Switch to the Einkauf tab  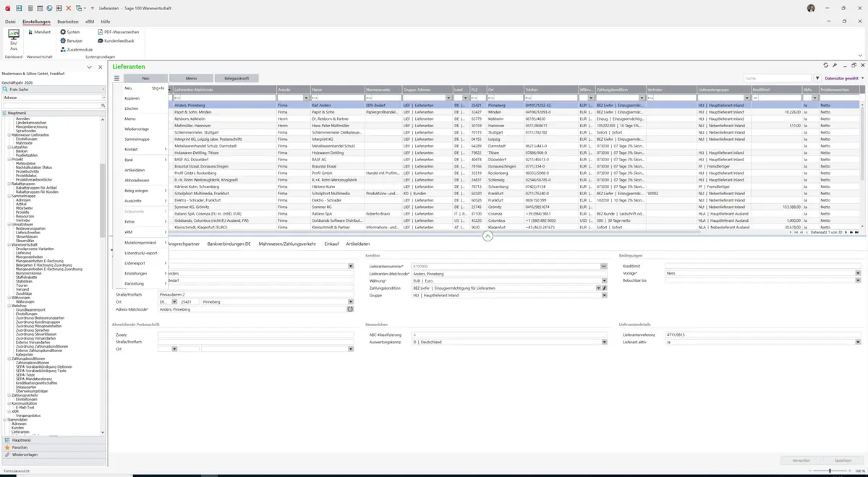click(331, 244)
